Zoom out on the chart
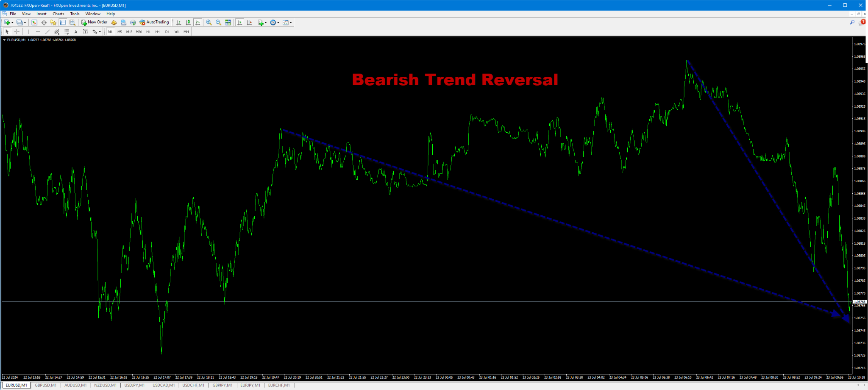This screenshot has width=868, height=390. (218, 22)
